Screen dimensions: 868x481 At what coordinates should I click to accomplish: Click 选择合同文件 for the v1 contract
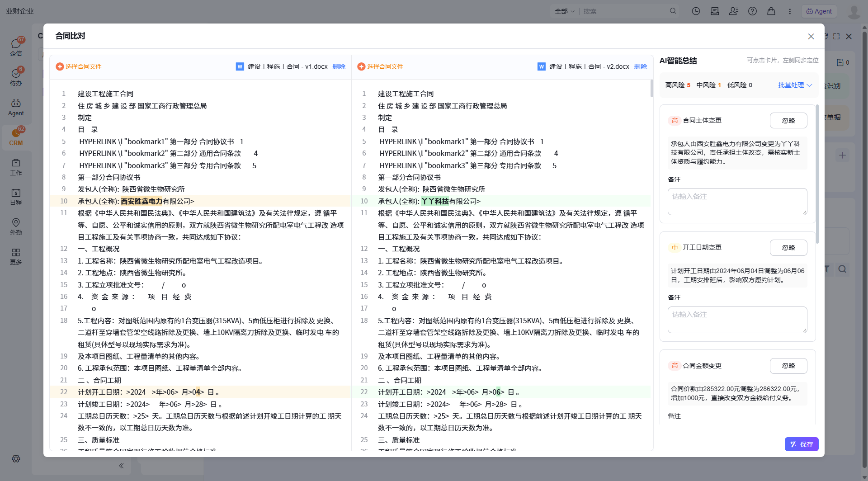[x=79, y=66]
